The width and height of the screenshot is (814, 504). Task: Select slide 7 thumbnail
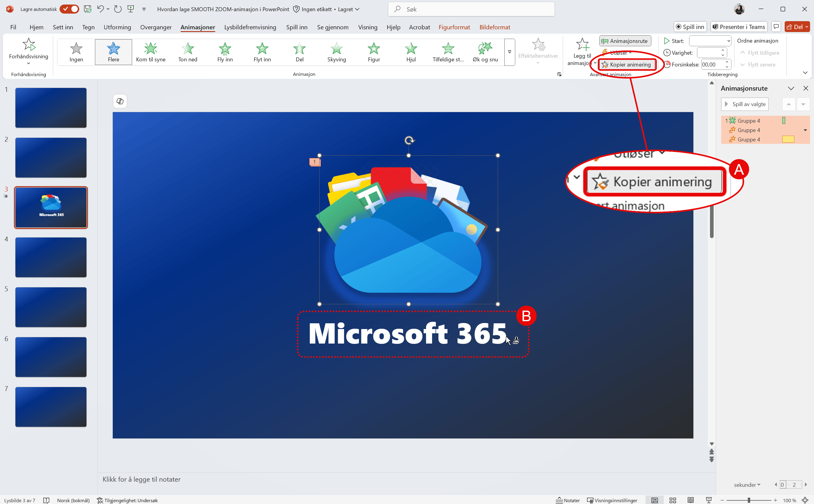(x=51, y=407)
